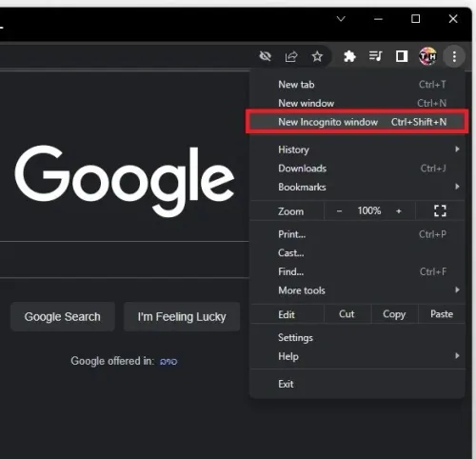Expand the Help submenu
Viewport: 476px width, 459px height.
click(357, 356)
